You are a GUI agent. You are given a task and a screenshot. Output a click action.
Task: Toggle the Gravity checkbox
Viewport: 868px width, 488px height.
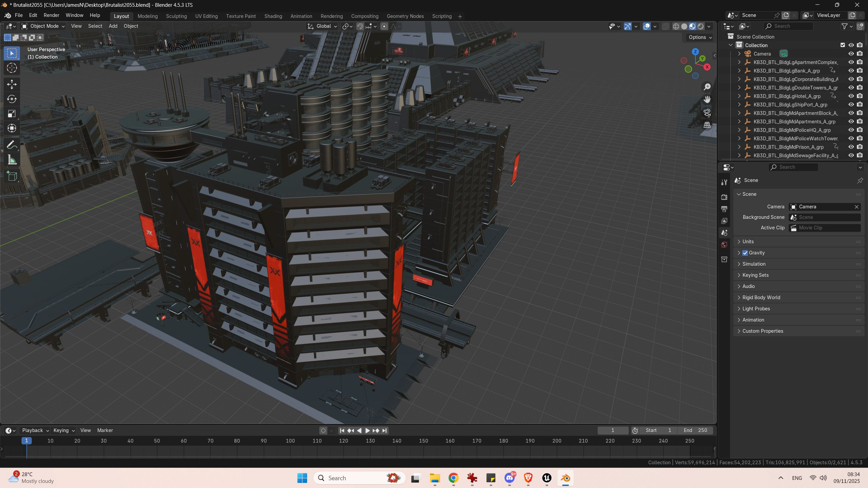click(x=745, y=253)
